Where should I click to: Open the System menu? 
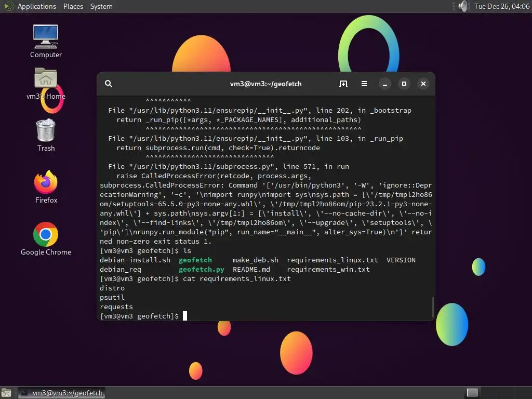pyautogui.click(x=101, y=6)
